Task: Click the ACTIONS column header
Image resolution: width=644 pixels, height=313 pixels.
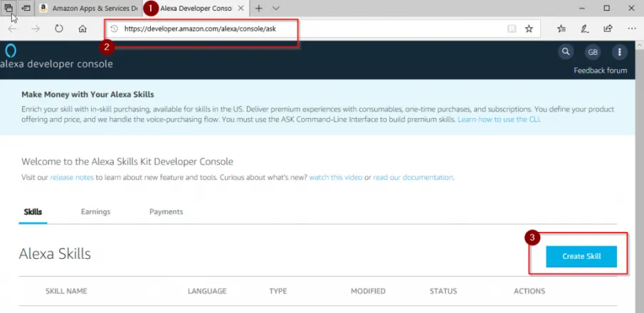Action: (x=529, y=291)
